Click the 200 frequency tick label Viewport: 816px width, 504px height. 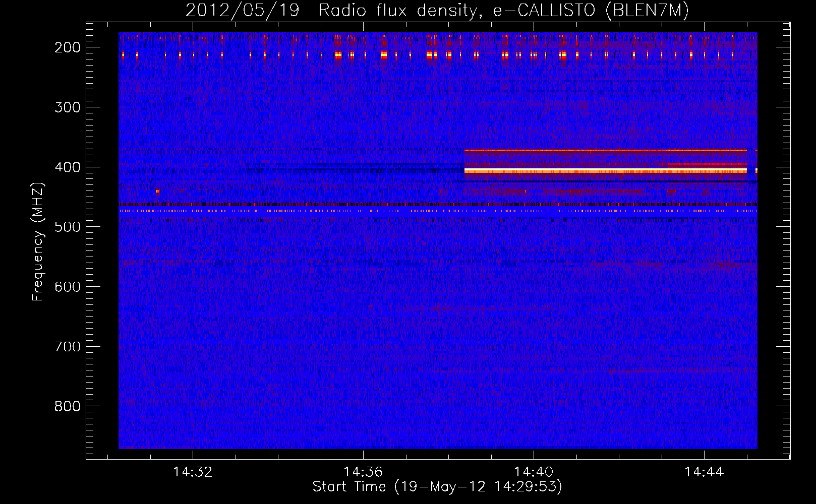68,47
